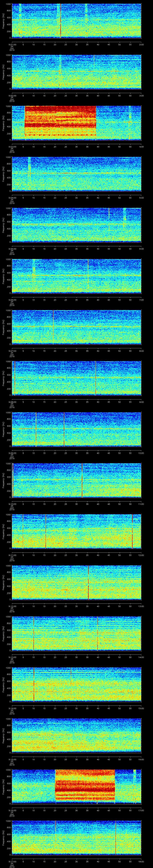Click the "10:00" end time label
This screenshot has height=868, width=153.
coord(141,453)
